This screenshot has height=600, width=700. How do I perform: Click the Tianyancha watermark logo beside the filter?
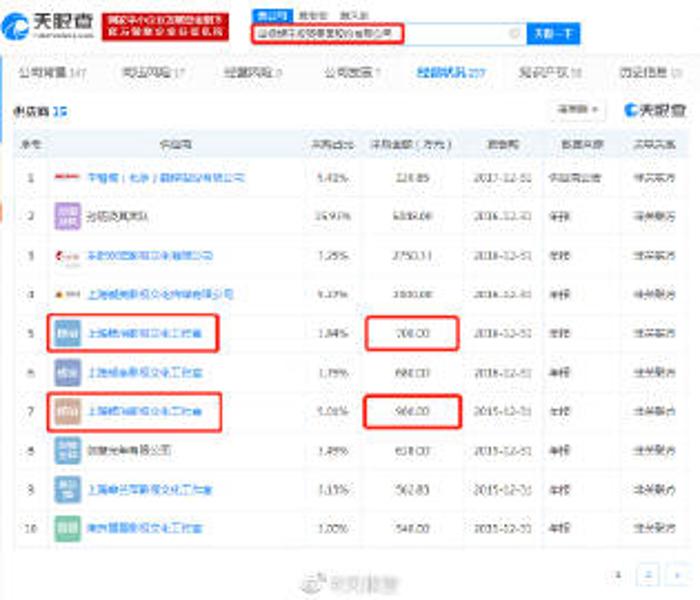[655, 109]
